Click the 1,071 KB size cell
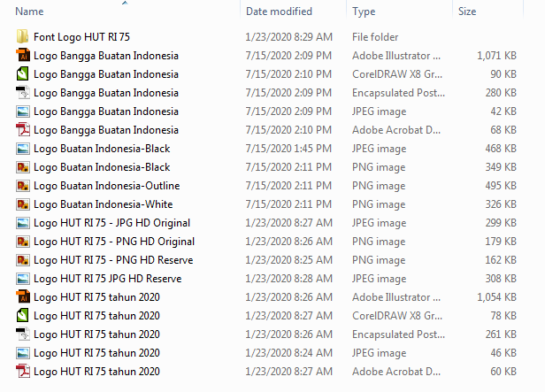 click(496, 55)
